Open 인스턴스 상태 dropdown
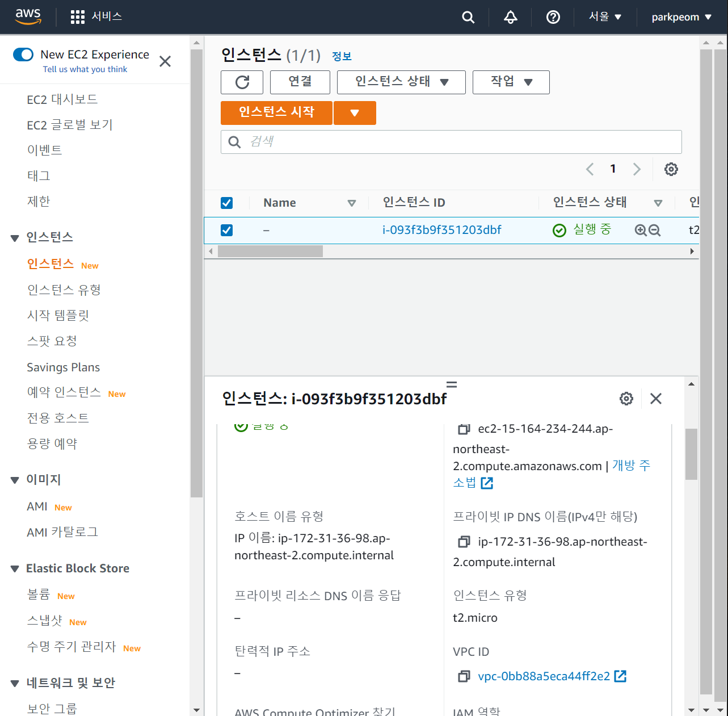728x716 pixels. 401,82
